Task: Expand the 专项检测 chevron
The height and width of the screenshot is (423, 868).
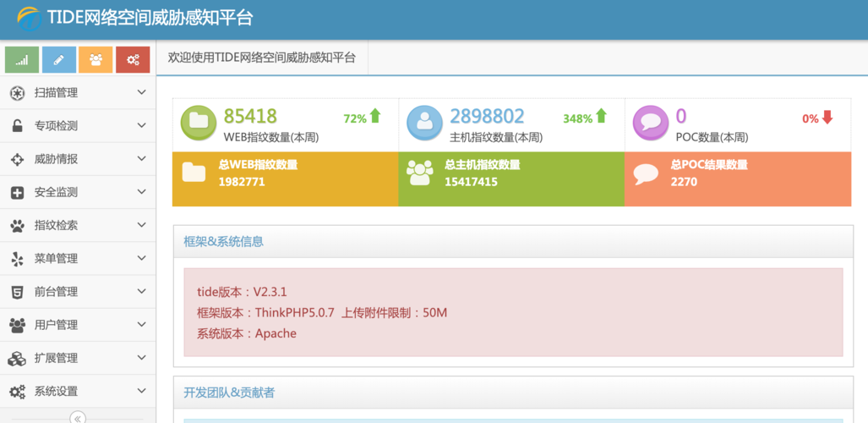Action: coord(142,126)
